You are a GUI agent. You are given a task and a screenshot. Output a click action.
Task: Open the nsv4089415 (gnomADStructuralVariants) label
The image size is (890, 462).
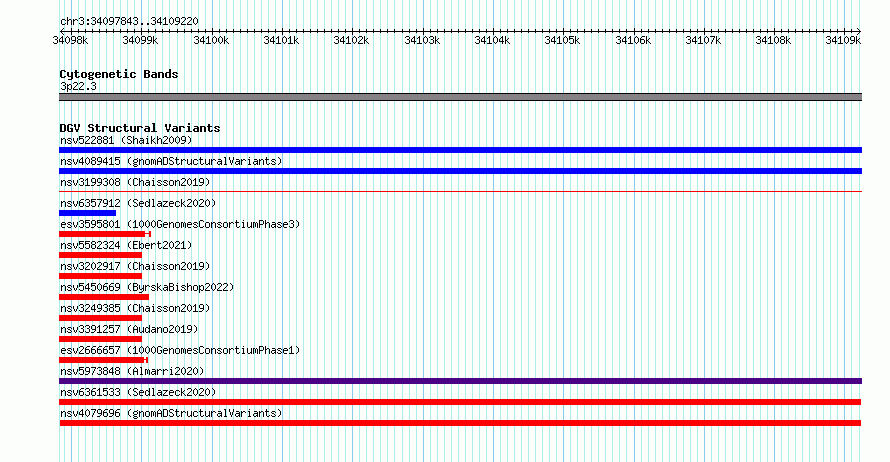pos(171,161)
